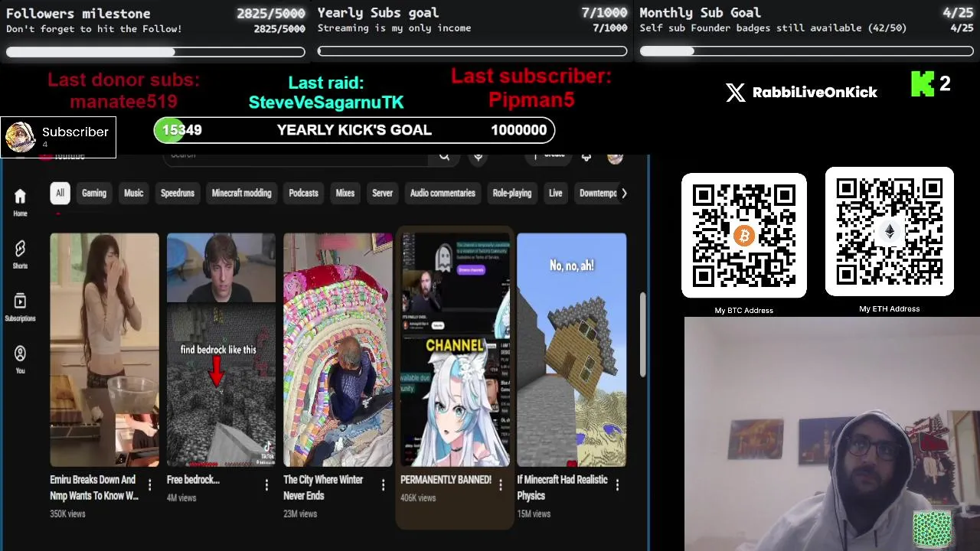Click the Subscriber alert avatar

tap(20, 137)
